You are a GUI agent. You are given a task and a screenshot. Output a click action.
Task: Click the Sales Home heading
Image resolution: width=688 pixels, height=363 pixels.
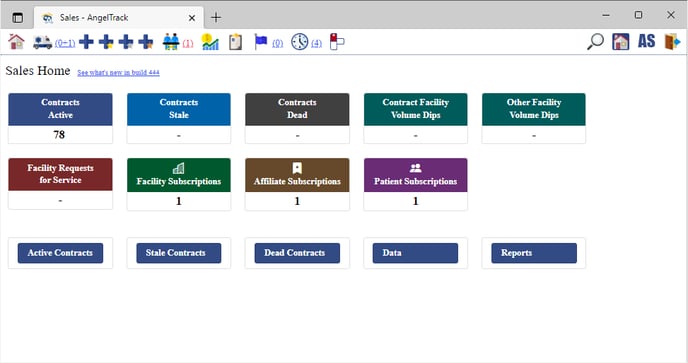pos(38,71)
